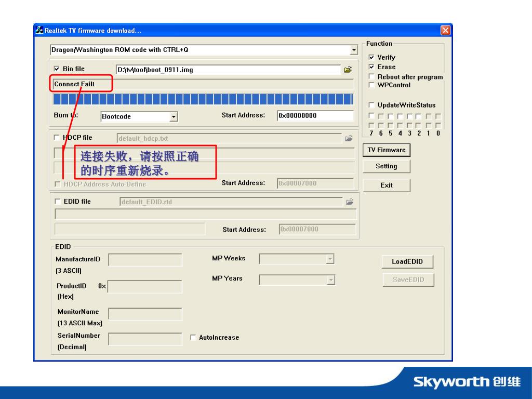Viewport: 532px width, 399px height.
Task: Click the Bin Start Address 0x00000000 field
Action: tap(315, 116)
